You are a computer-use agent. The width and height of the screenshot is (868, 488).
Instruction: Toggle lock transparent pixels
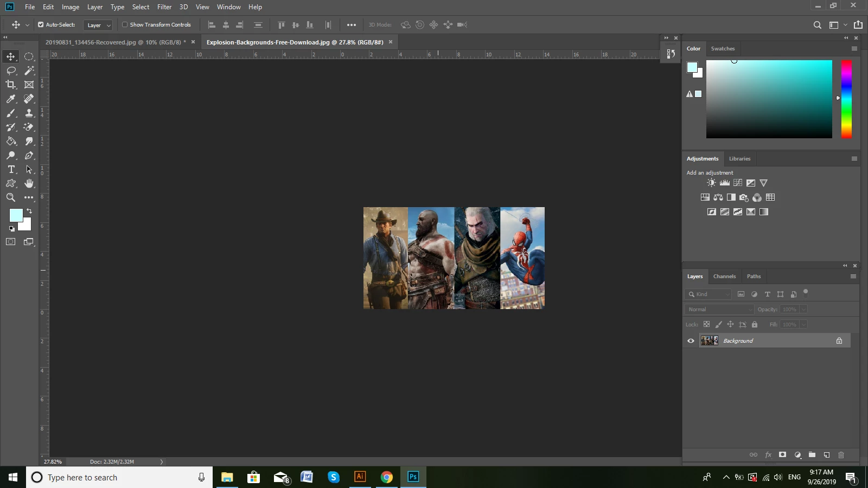706,324
